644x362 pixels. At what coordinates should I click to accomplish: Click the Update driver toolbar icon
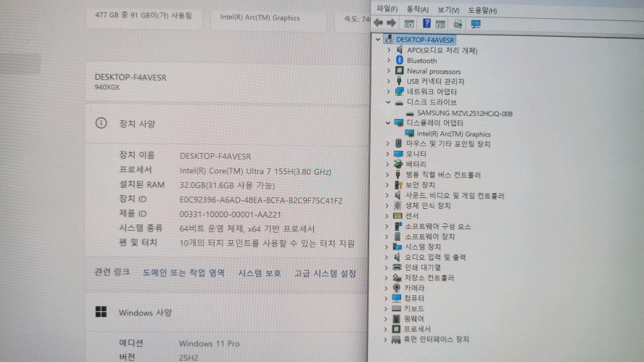click(x=458, y=24)
